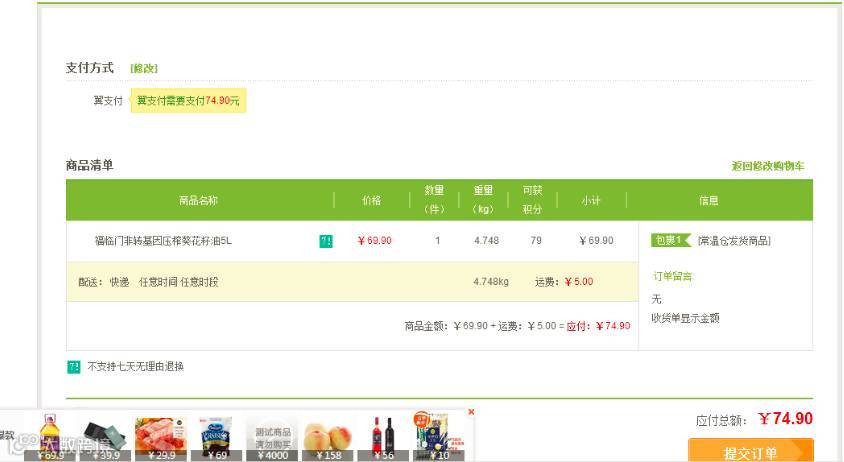The image size is (844, 462).
Task: Open the ¥10 product thumbnail
Action: pyautogui.click(x=439, y=437)
